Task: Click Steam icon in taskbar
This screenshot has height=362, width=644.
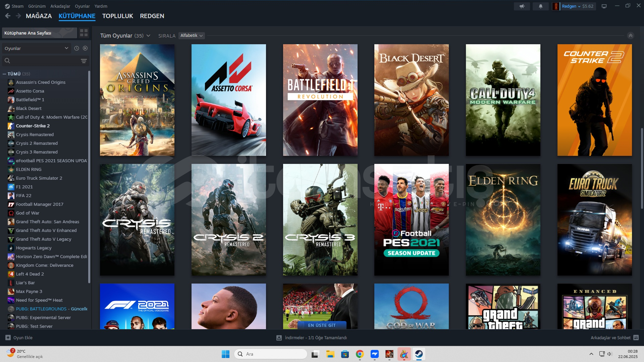Action: 419,354
